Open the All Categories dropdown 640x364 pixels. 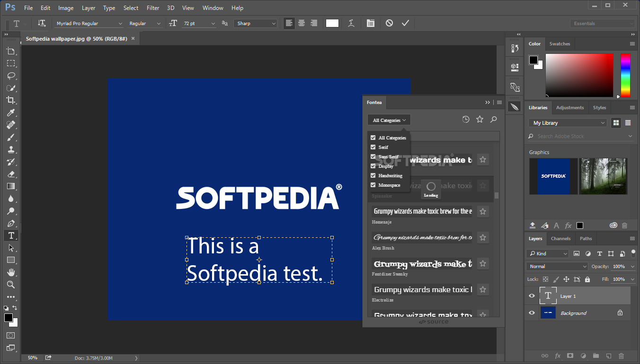point(389,120)
